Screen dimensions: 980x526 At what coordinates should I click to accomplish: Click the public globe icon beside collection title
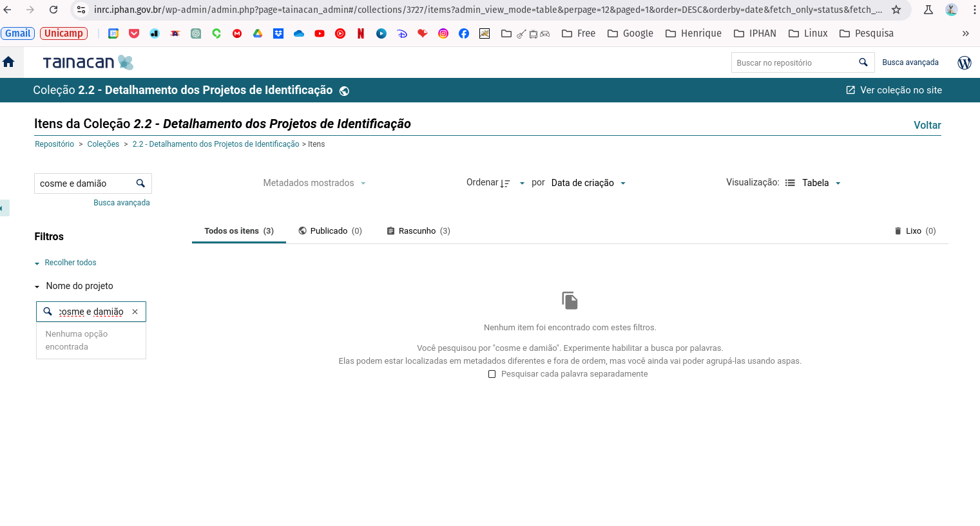click(344, 91)
